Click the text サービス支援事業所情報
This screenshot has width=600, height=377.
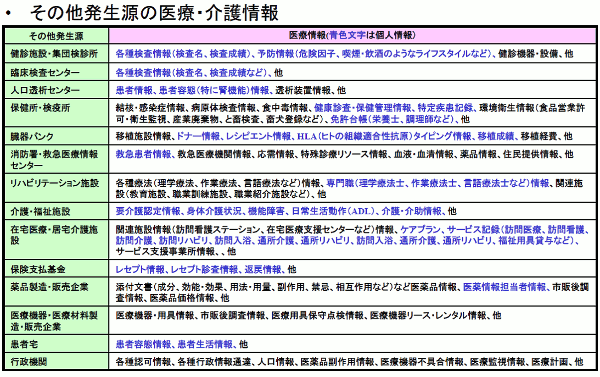pyautogui.click(x=165, y=251)
